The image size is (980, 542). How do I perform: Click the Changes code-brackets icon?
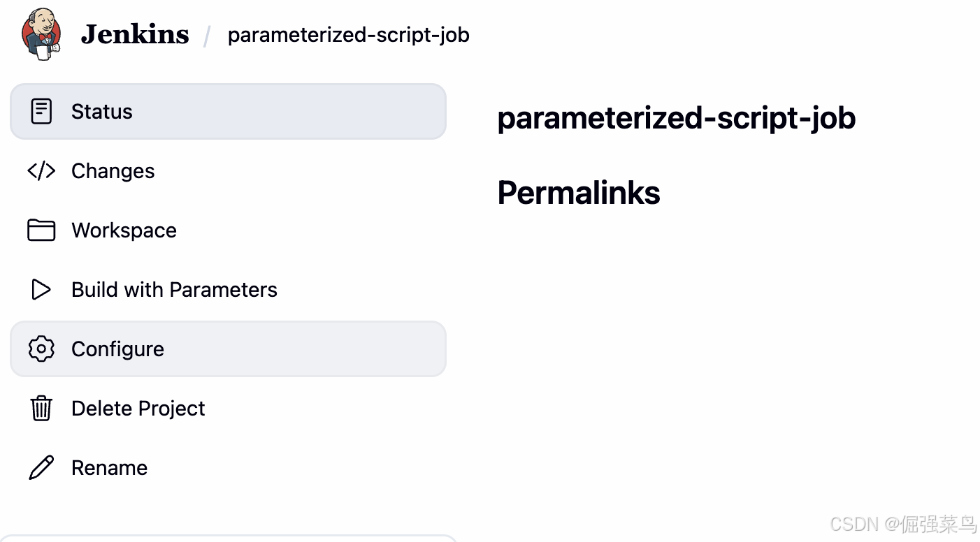click(x=41, y=171)
